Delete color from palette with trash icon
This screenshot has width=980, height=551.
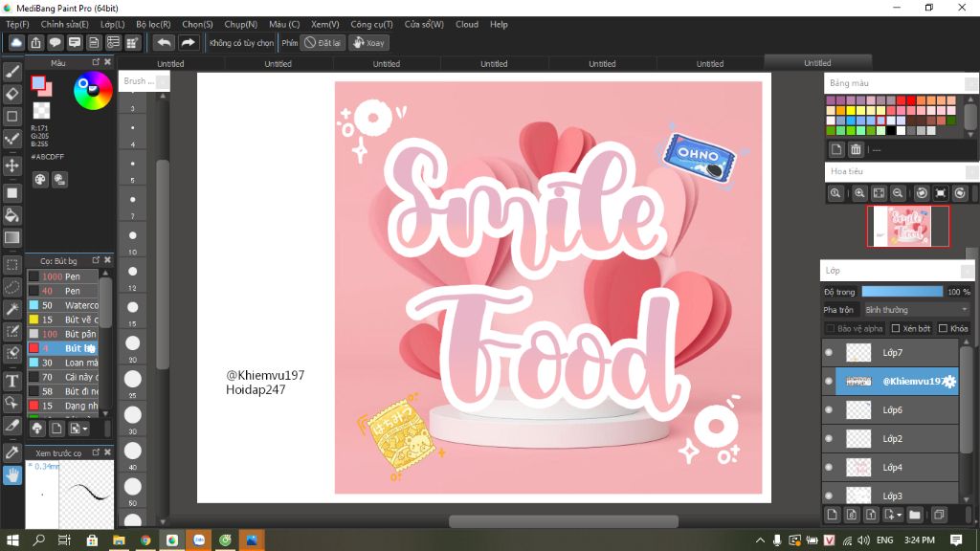tap(856, 149)
